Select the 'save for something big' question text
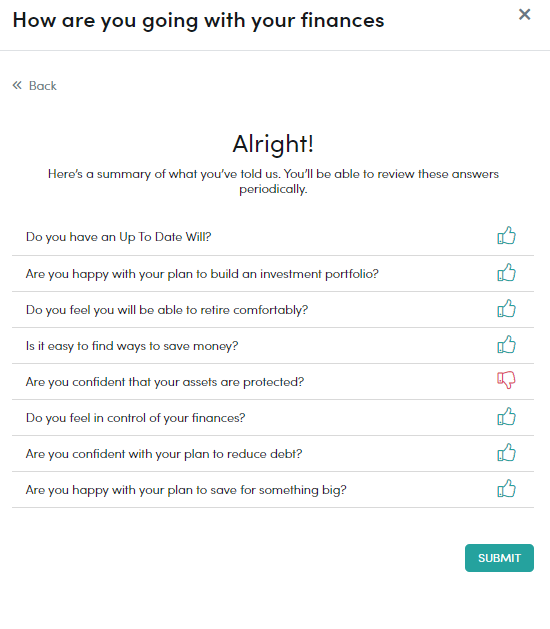This screenshot has width=550, height=629. click(186, 490)
